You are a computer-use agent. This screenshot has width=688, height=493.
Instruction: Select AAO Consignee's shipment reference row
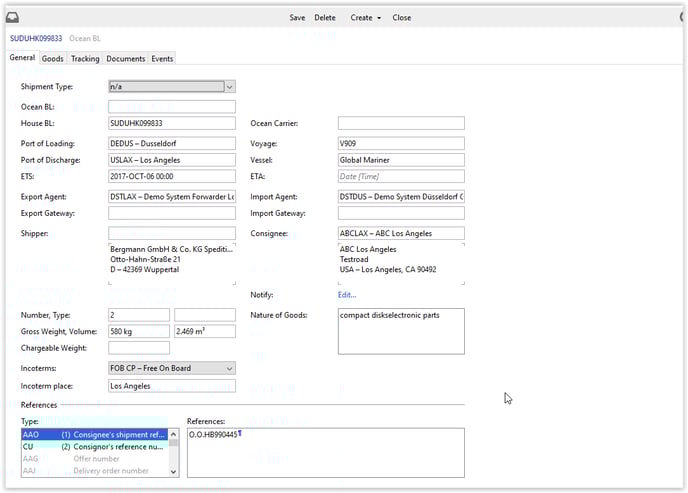[94, 435]
